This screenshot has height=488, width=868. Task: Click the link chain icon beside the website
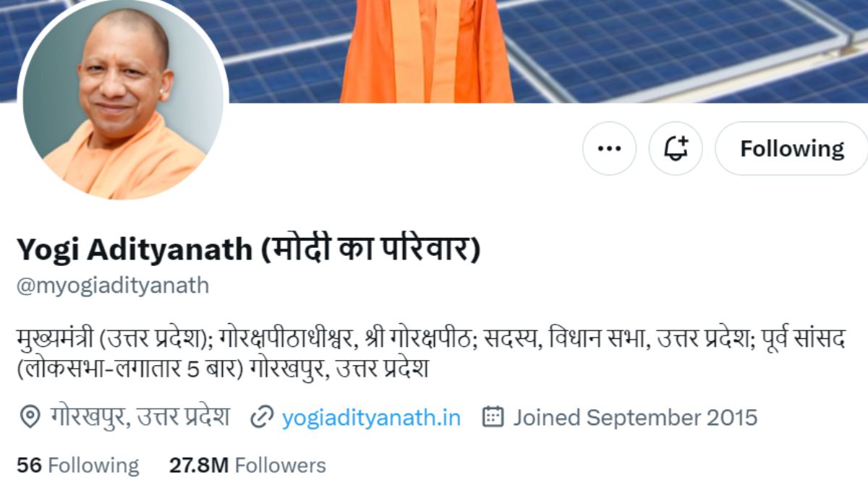[x=261, y=417]
